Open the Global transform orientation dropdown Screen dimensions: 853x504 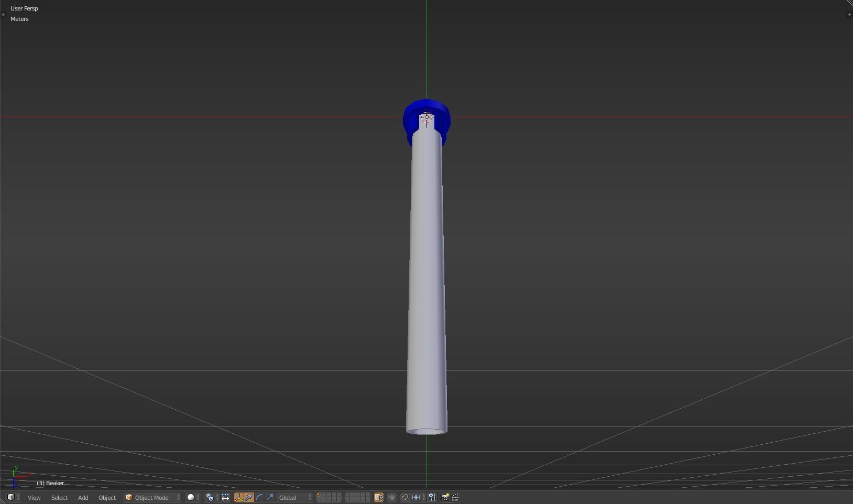click(x=295, y=497)
